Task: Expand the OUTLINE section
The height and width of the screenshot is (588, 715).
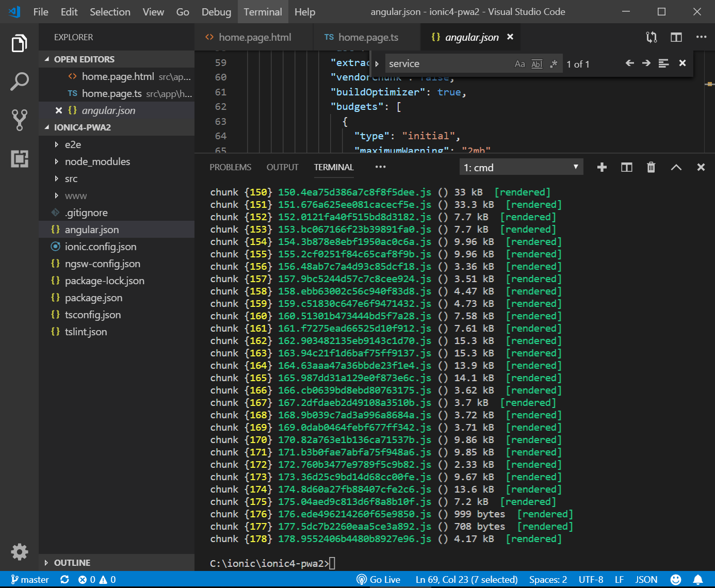Action: pyautogui.click(x=72, y=563)
